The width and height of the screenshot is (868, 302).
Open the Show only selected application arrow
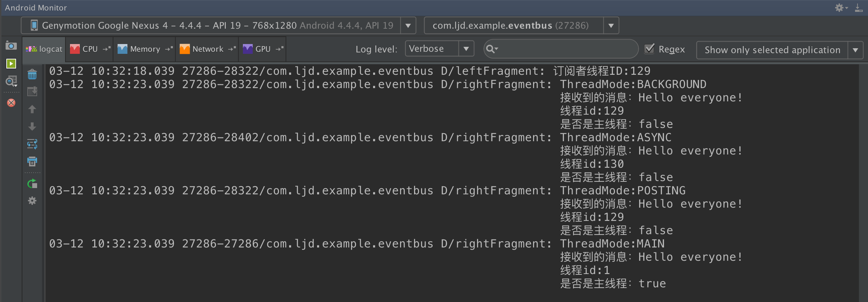coord(855,50)
